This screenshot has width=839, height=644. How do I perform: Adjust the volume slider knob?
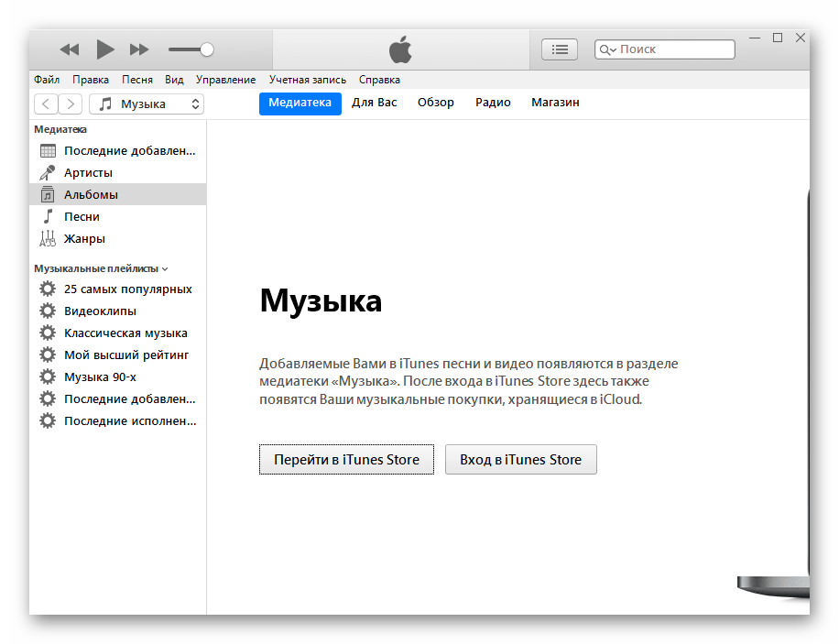click(x=207, y=49)
